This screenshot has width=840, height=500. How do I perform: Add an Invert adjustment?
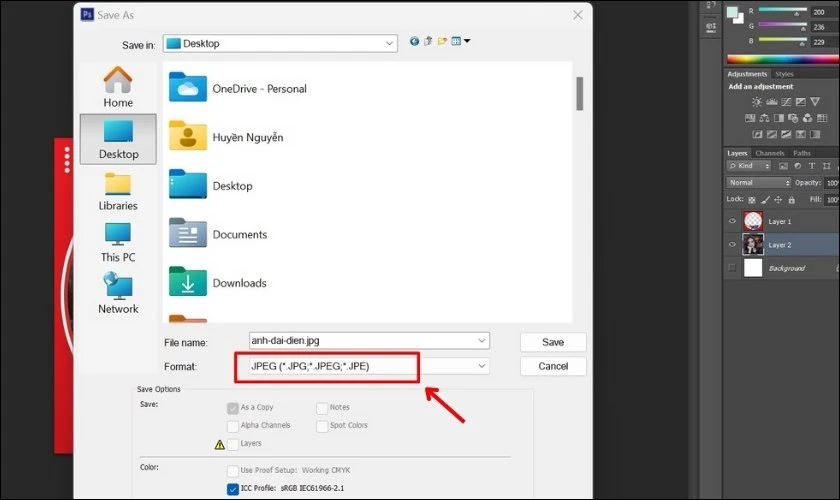pos(757,134)
